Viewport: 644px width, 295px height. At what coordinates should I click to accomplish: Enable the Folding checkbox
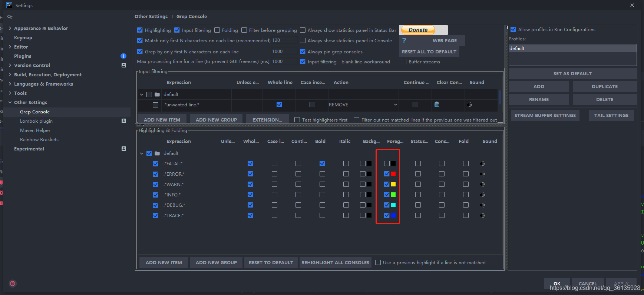217,30
